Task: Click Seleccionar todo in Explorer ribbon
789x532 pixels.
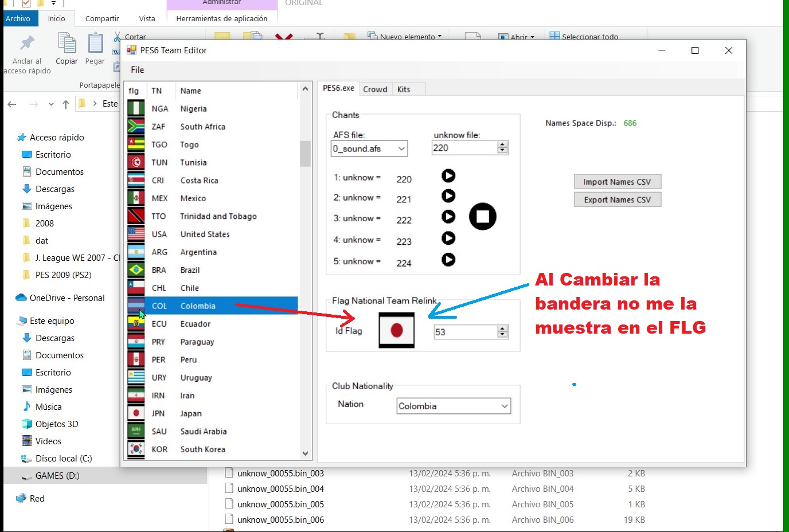Action: click(584, 36)
